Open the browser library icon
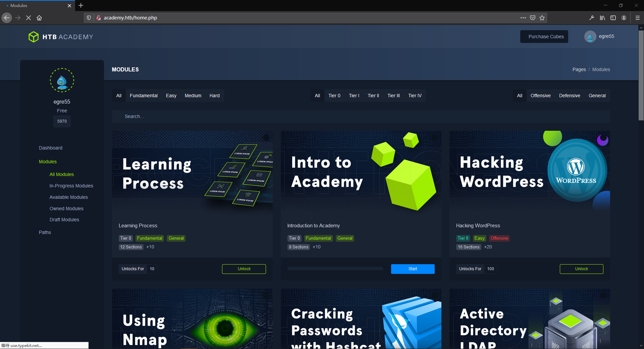Viewport: 644px width, 349px height. coord(602,18)
